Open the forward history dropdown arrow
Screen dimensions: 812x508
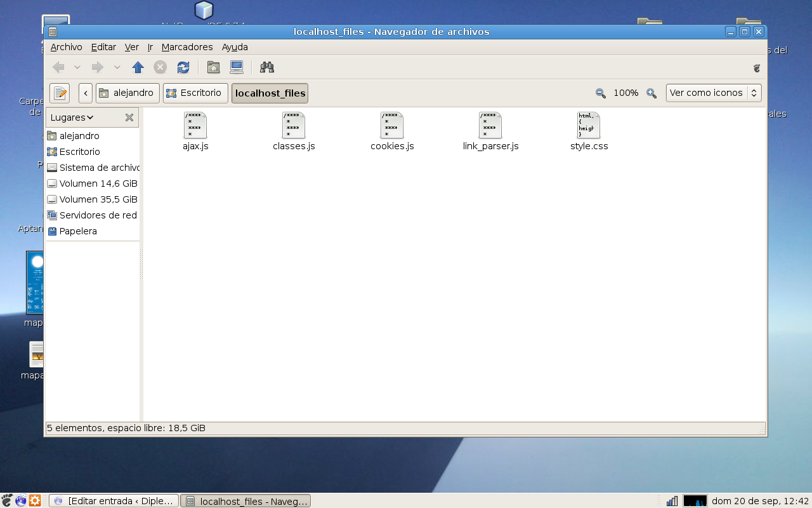(x=117, y=67)
